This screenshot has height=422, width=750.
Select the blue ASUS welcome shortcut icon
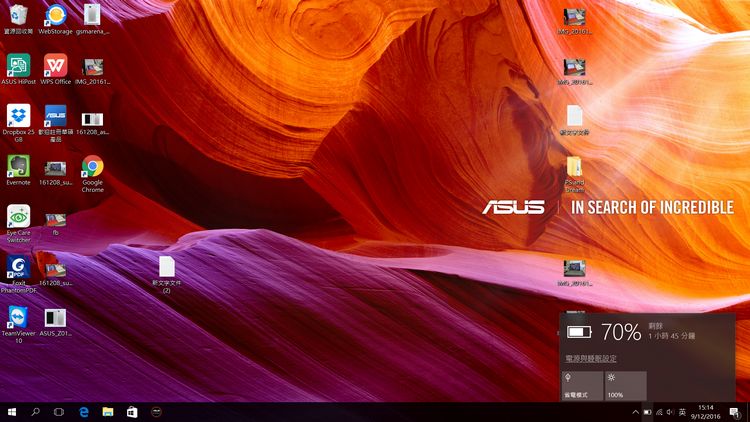(x=55, y=123)
